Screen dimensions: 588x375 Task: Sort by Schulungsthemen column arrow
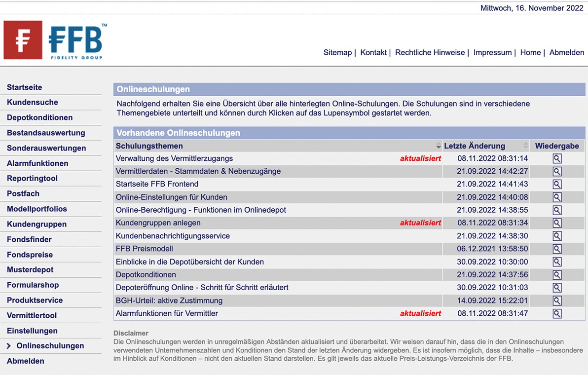point(439,146)
